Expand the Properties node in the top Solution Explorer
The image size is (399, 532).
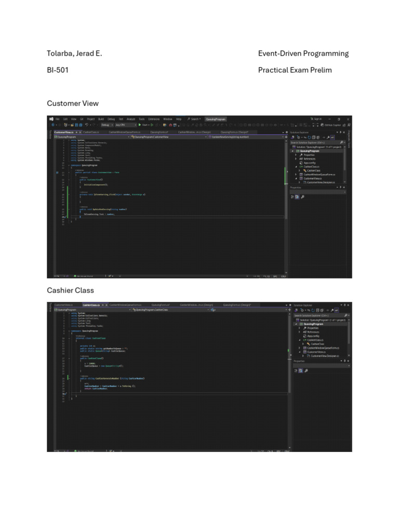(296, 155)
